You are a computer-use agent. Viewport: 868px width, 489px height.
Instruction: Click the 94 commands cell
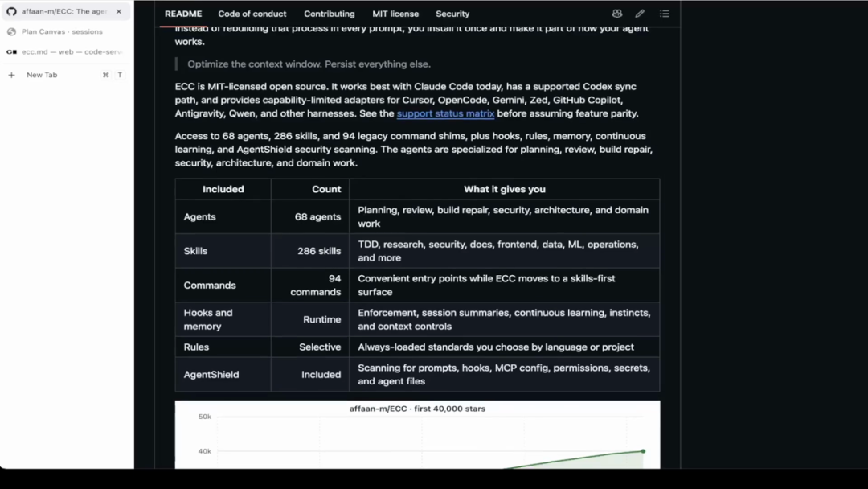[310, 286]
